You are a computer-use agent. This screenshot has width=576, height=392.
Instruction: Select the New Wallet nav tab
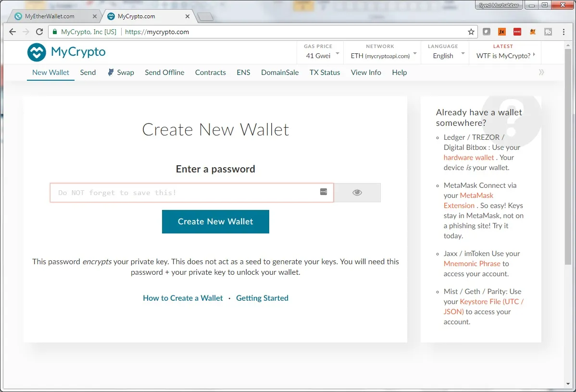coord(50,73)
